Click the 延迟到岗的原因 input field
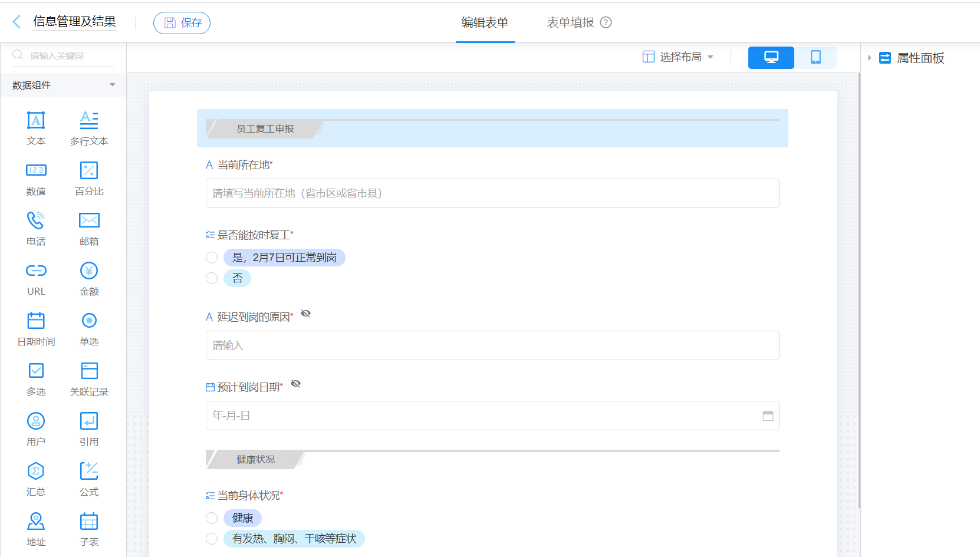Image resolution: width=980 pixels, height=557 pixels. click(x=492, y=345)
